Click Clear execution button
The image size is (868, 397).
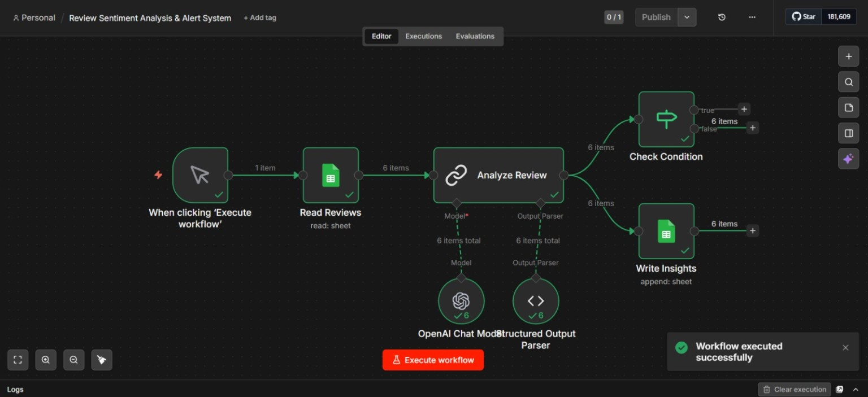795,389
